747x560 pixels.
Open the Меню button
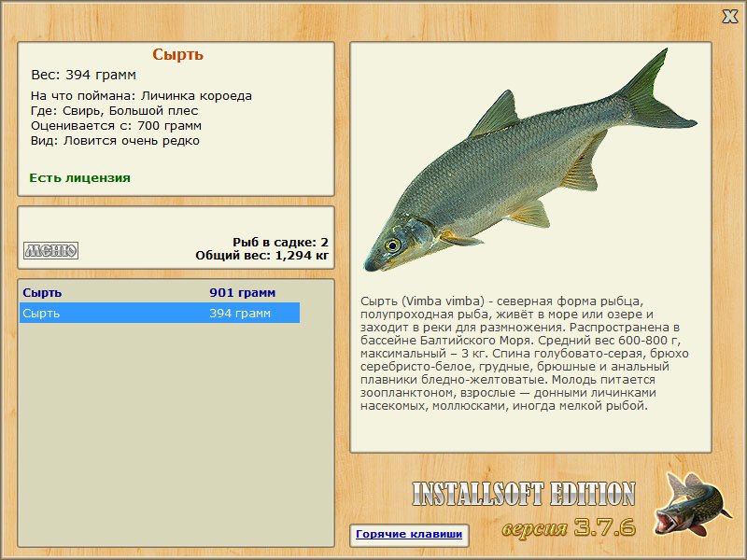pos(50,250)
